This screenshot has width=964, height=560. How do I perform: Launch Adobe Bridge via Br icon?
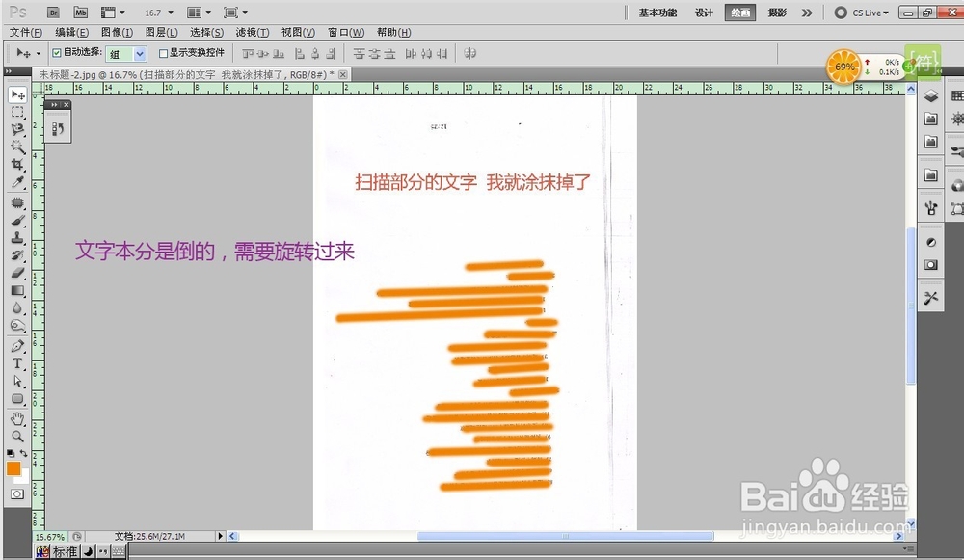tap(53, 13)
